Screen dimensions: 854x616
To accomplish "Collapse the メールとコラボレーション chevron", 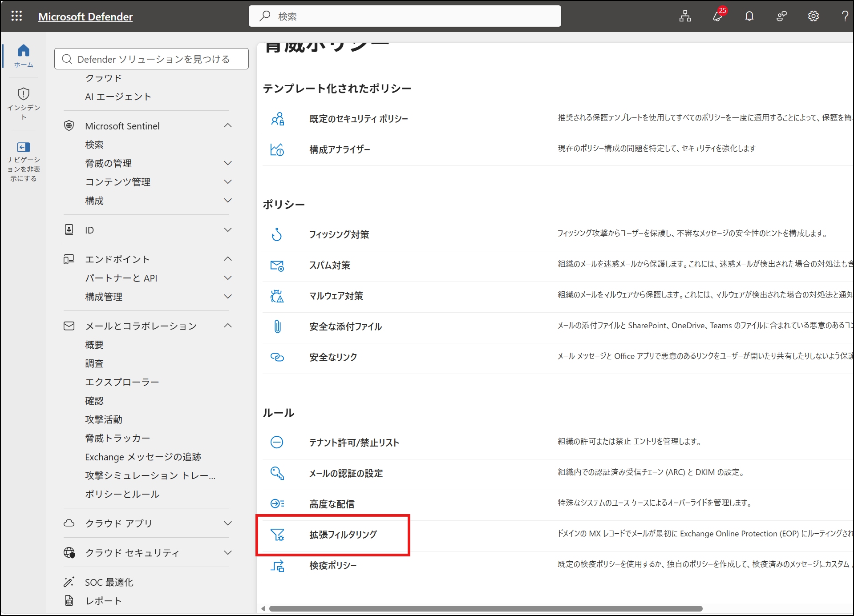I will 228,326.
